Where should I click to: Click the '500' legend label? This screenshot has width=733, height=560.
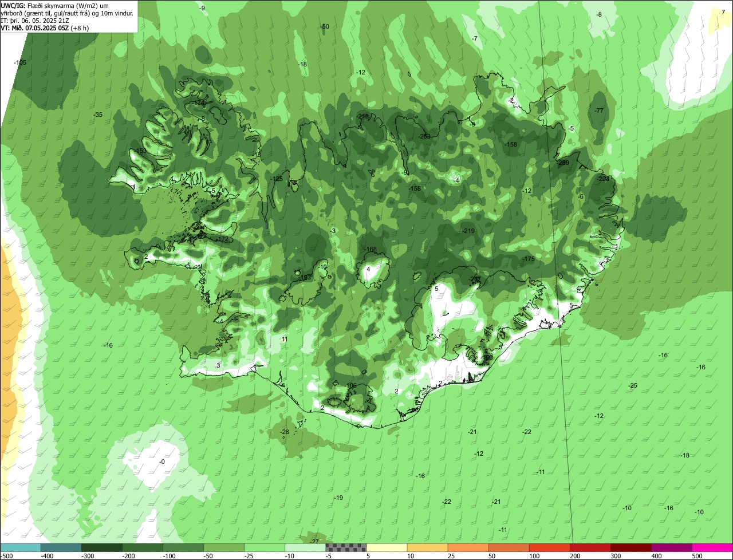(696, 556)
